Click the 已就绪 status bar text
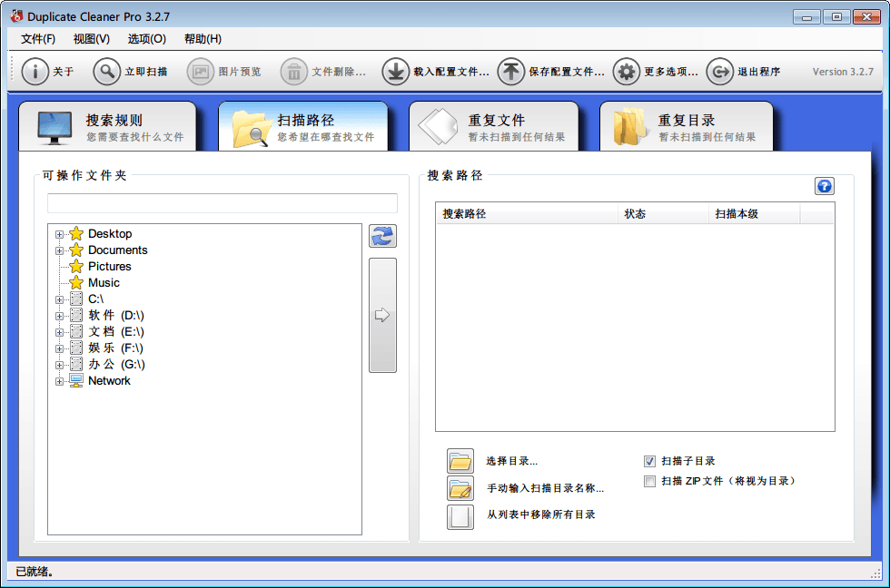890x588 pixels. tap(35, 571)
